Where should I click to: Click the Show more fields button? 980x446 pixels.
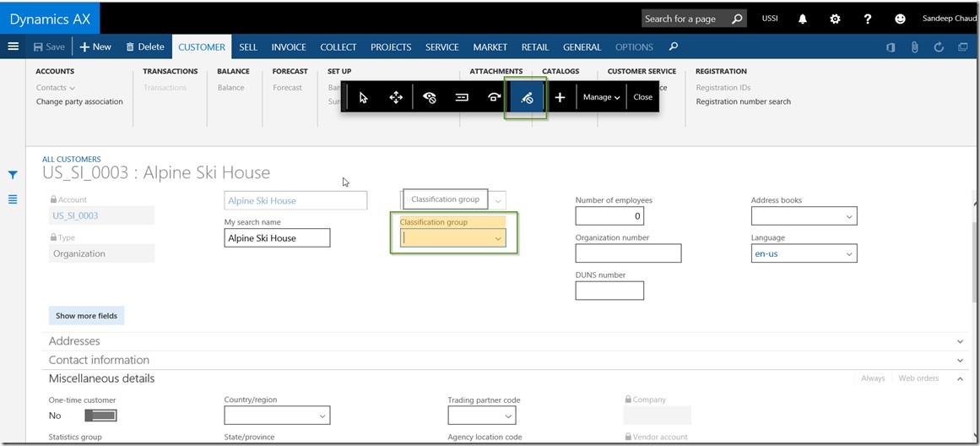[86, 316]
